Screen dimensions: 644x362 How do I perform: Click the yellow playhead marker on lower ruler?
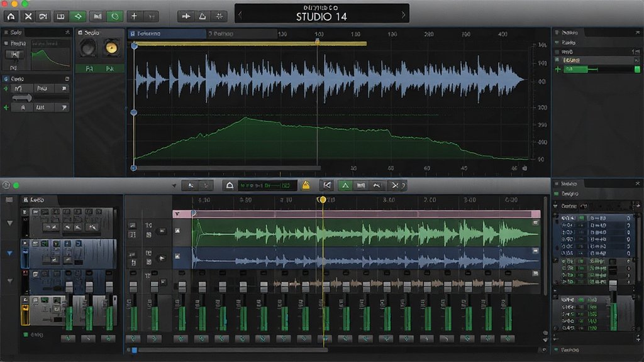tap(323, 200)
